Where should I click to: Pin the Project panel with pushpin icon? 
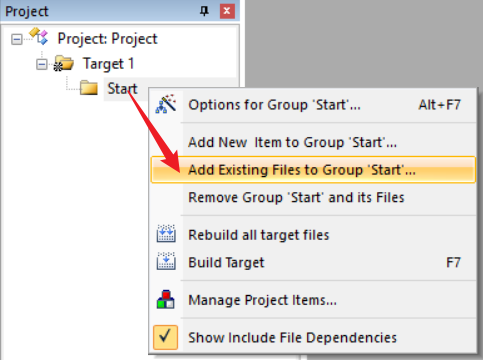(x=204, y=11)
